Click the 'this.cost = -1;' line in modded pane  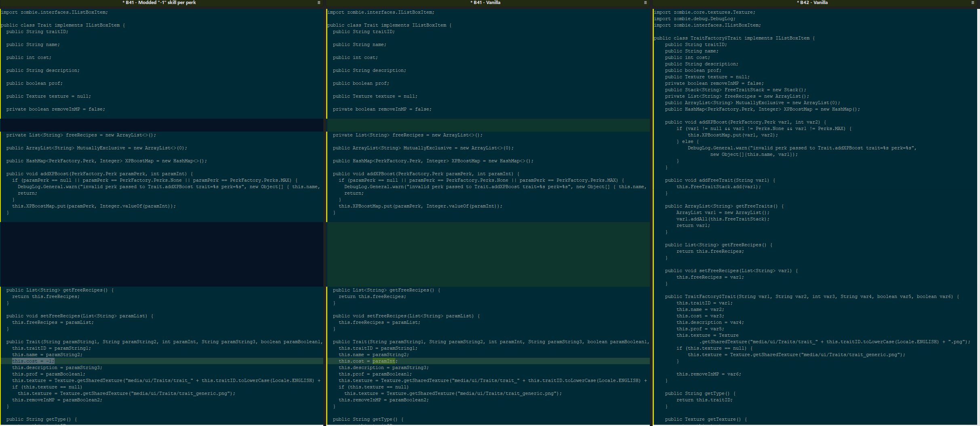[33, 361]
